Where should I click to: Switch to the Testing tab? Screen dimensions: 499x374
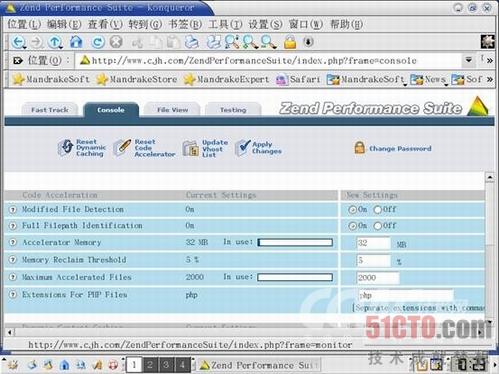233,110
